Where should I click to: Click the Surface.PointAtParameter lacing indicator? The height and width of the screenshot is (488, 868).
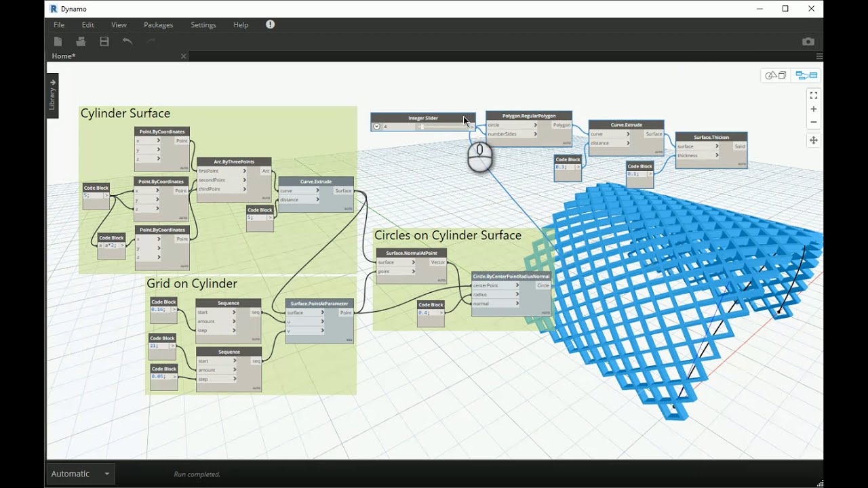[349, 339]
